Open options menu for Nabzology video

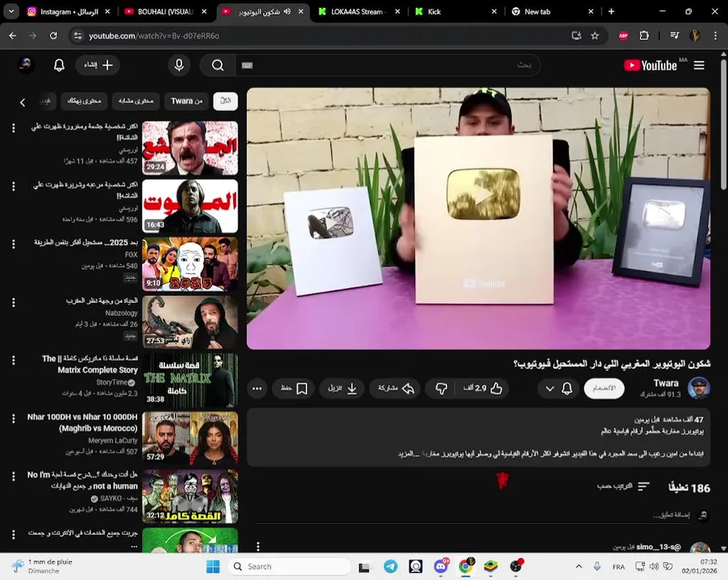(x=14, y=303)
